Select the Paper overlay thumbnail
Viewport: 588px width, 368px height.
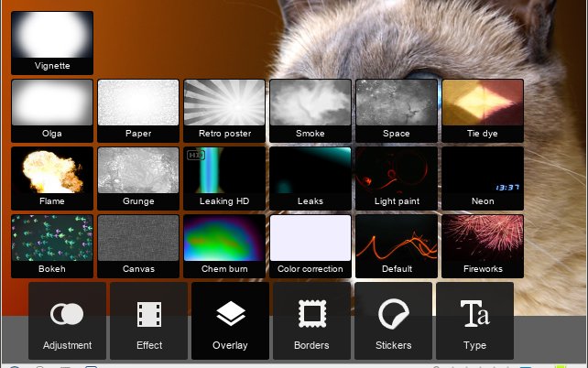tap(138, 111)
